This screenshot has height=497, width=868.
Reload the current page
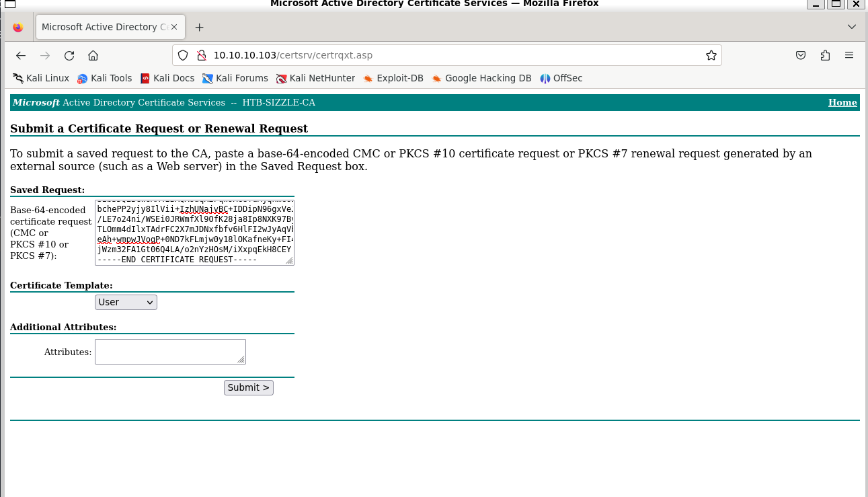(69, 56)
